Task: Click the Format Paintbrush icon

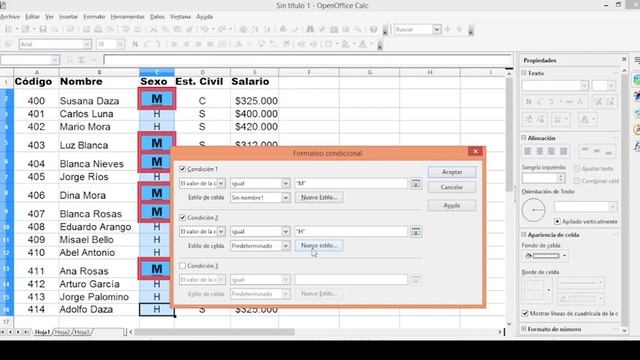Action: click(189, 29)
